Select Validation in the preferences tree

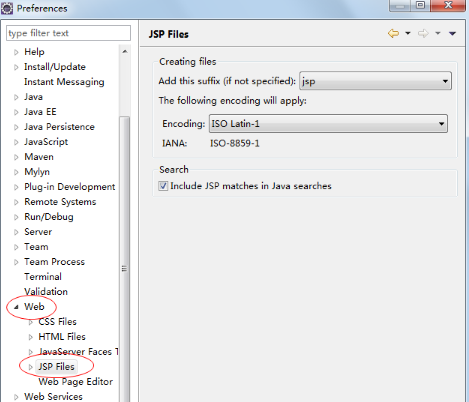46,292
